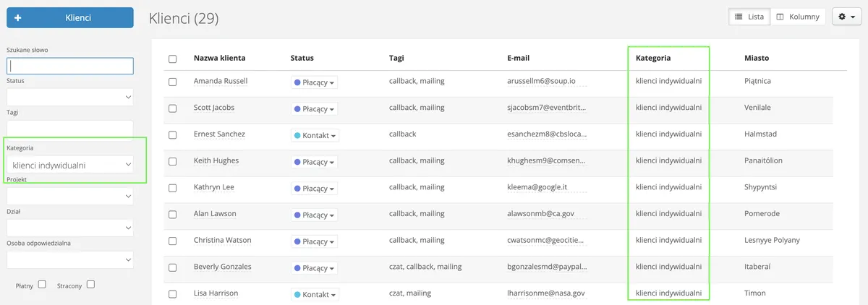This screenshot has height=305, width=868.
Task: Select the Beverly Gonzales row checkbox
Action: click(x=172, y=267)
